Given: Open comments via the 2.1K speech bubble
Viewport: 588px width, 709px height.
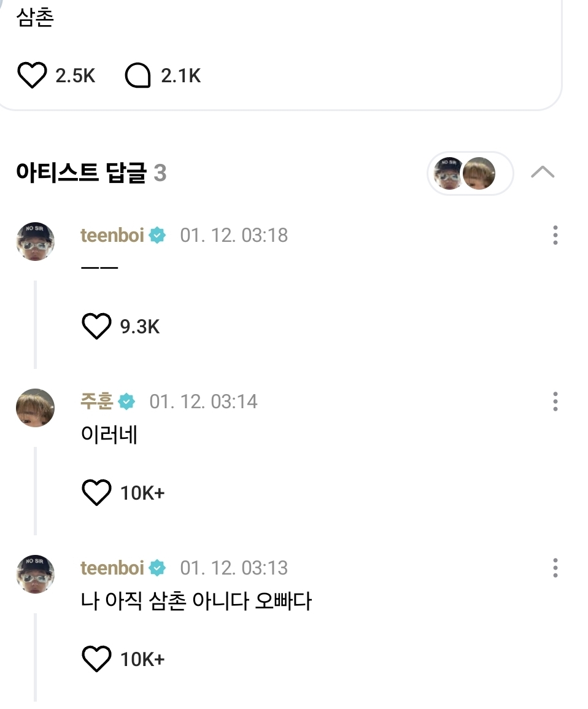Looking at the screenshot, I should tap(137, 76).
